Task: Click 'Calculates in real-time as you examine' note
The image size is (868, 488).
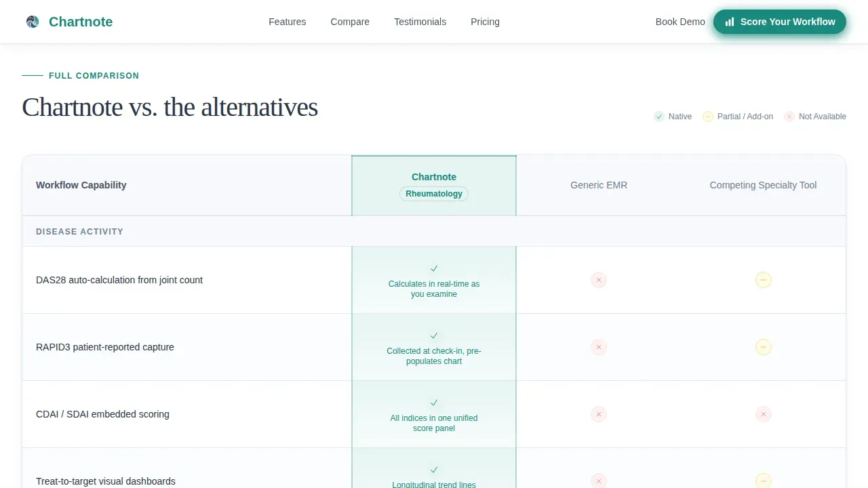Action: 434,289
